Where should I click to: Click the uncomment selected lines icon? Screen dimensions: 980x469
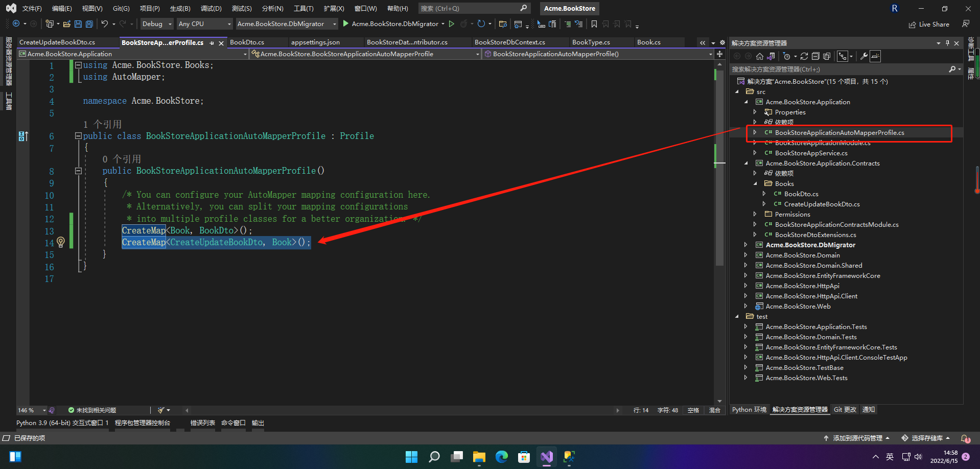point(579,24)
